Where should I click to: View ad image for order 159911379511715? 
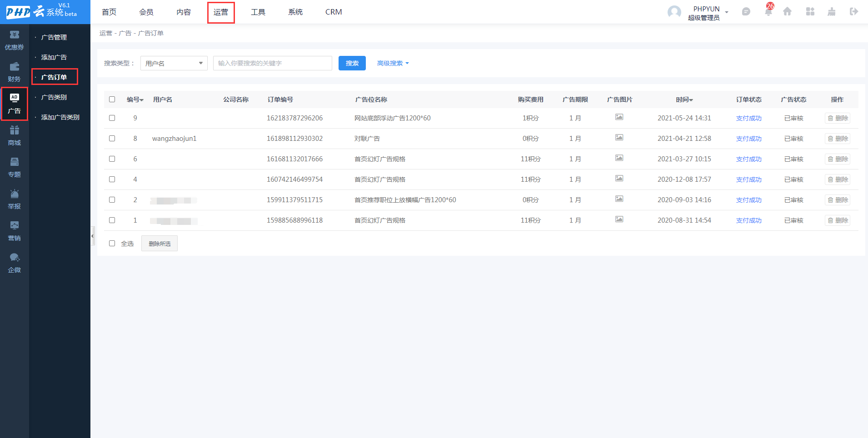[619, 199]
